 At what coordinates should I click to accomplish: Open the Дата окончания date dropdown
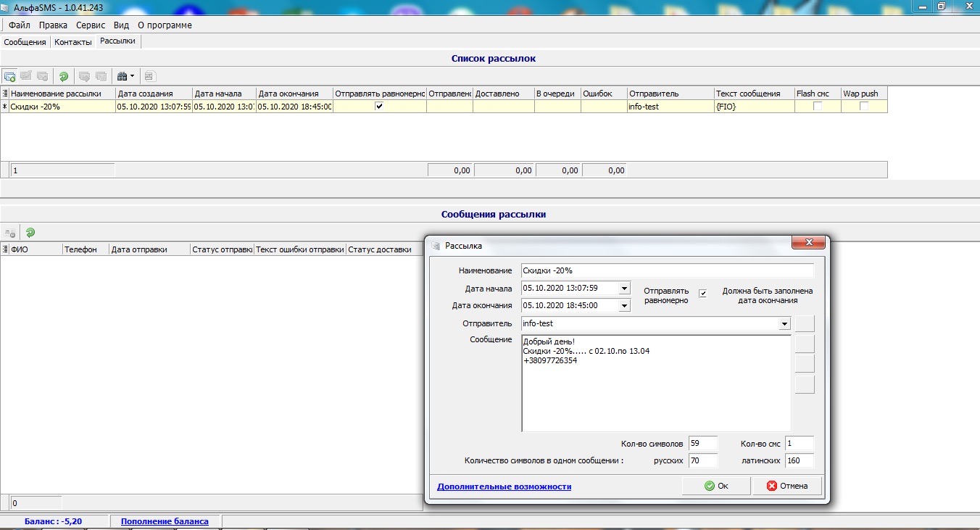point(625,306)
